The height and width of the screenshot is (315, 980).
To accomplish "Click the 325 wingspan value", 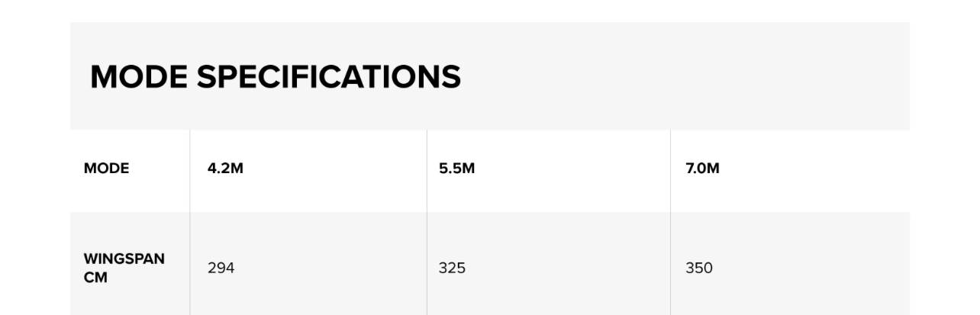I will pyautogui.click(x=452, y=268).
